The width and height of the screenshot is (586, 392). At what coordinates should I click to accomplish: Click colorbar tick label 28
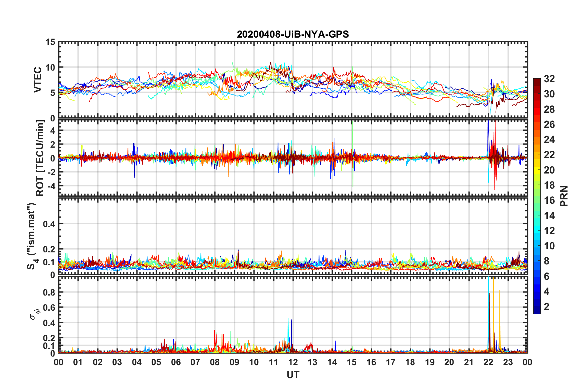click(549, 109)
